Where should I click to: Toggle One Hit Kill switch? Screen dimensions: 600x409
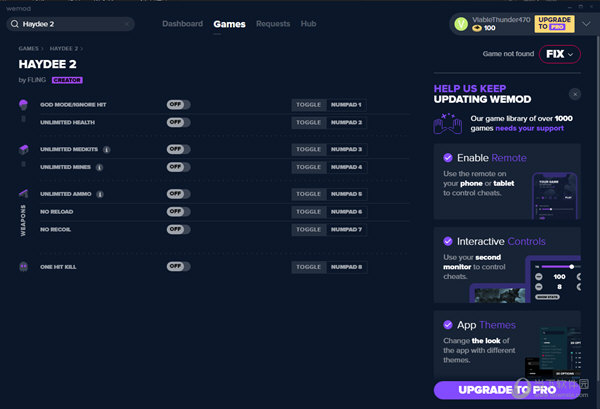[178, 267]
